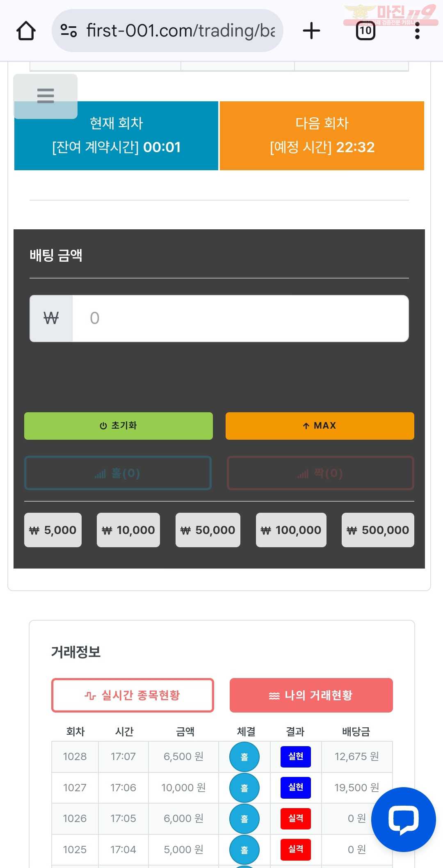Click the 실현 badge for round 1027
The image size is (443, 868).
(296, 788)
